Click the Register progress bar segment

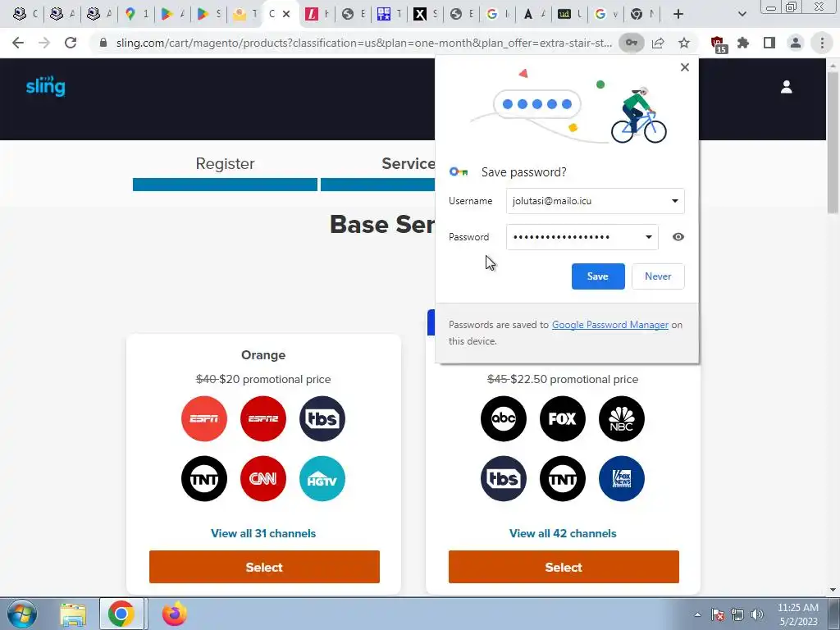[225, 185]
